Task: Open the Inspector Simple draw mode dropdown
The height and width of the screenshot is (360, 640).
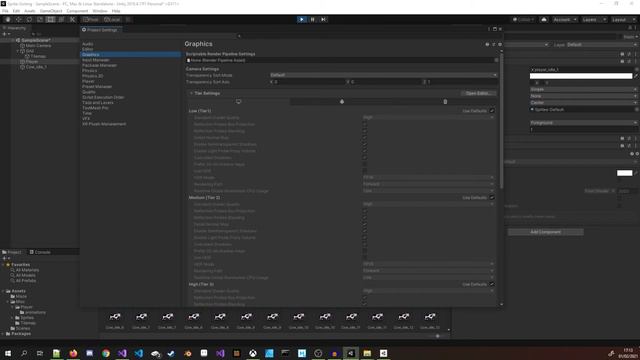Action: (584, 89)
